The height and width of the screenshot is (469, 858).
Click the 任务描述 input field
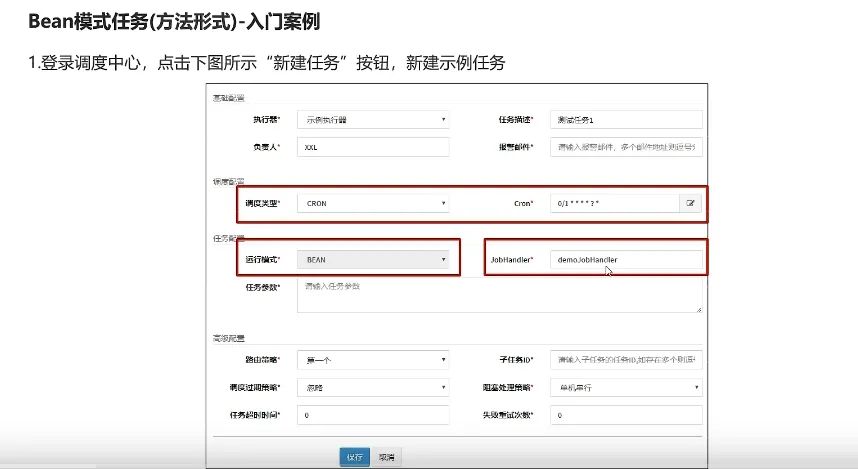point(625,120)
